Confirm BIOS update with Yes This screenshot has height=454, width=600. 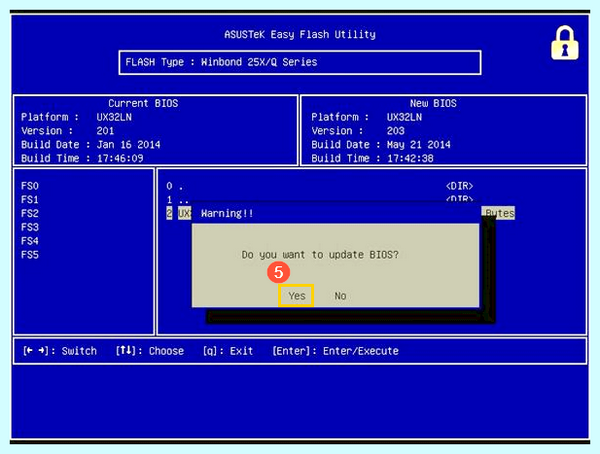point(297,296)
